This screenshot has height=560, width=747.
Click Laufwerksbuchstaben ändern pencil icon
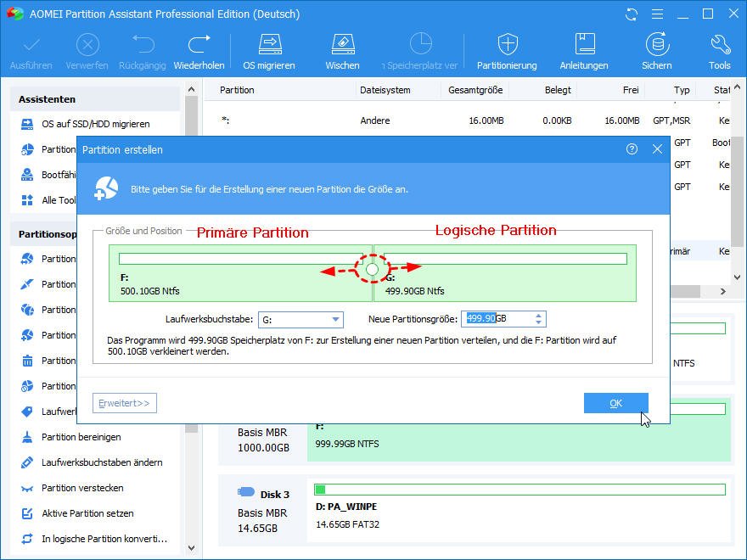click(28, 462)
